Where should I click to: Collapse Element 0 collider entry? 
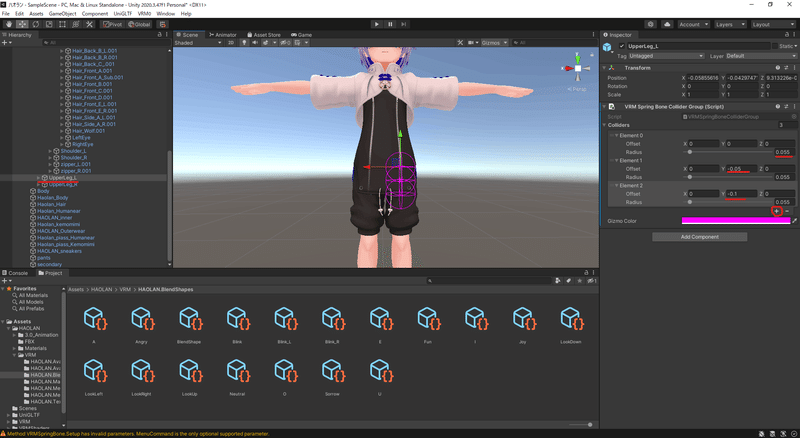616,135
